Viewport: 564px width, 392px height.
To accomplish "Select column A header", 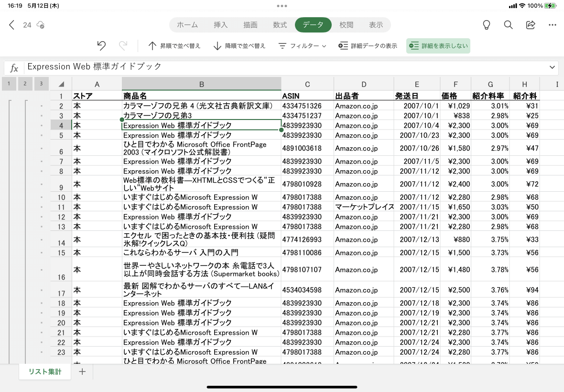I will [x=97, y=84].
